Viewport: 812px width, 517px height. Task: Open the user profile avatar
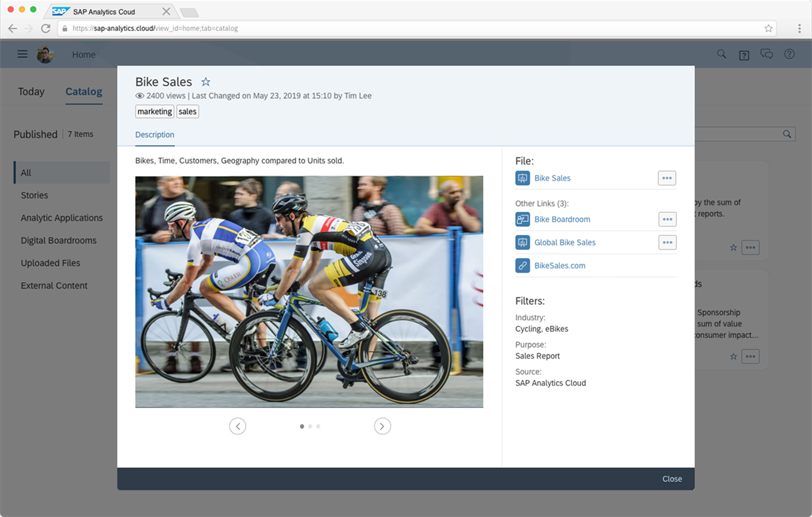pos(45,55)
